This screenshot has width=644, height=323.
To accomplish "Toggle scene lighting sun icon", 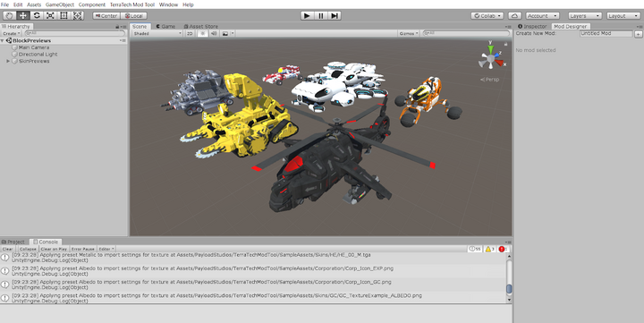I will tap(202, 33).
